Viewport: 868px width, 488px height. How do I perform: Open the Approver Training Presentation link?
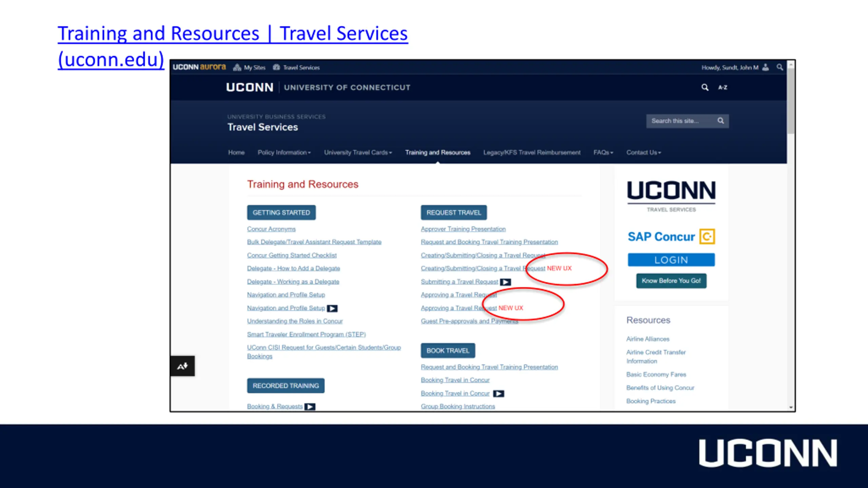(x=463, y=229)
